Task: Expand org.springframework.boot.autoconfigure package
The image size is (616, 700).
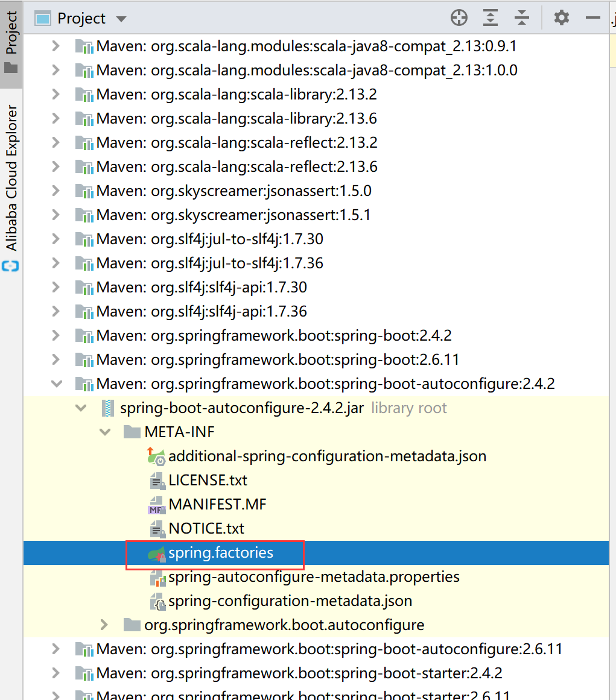Action: click(x=104, y=625)
